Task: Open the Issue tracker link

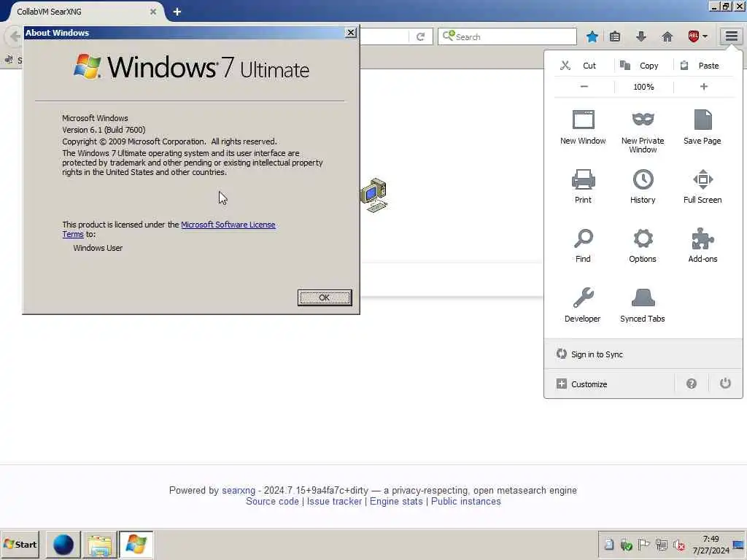Action: pos(334,502)
